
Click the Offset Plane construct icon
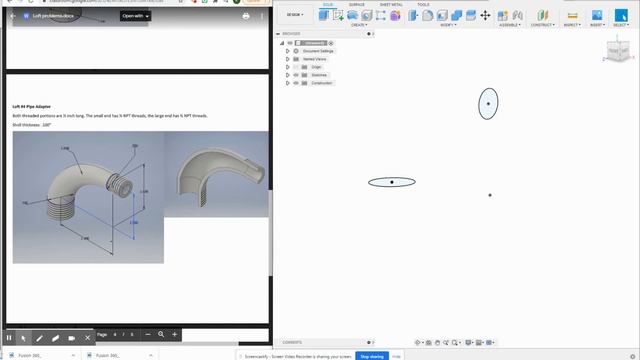click(542, 16)
